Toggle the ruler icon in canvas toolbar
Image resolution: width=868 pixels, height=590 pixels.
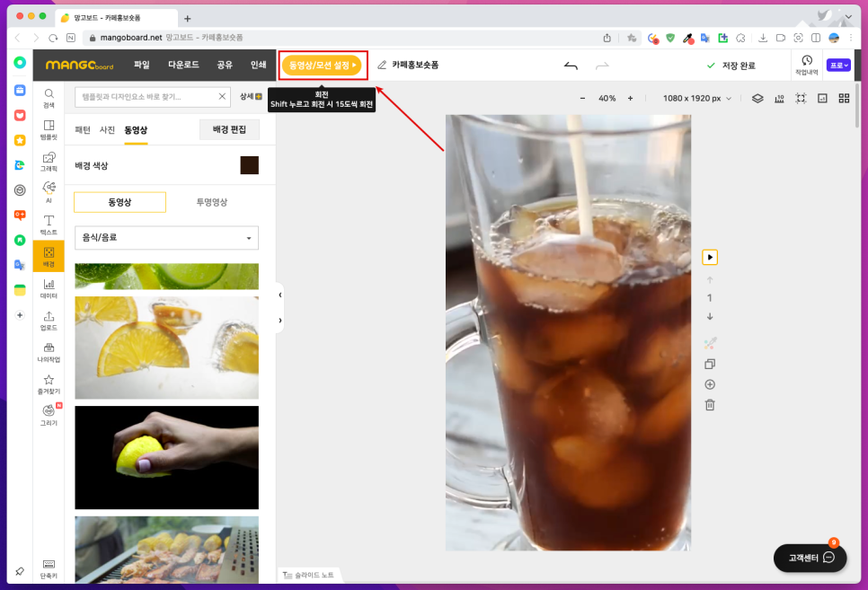779,99
